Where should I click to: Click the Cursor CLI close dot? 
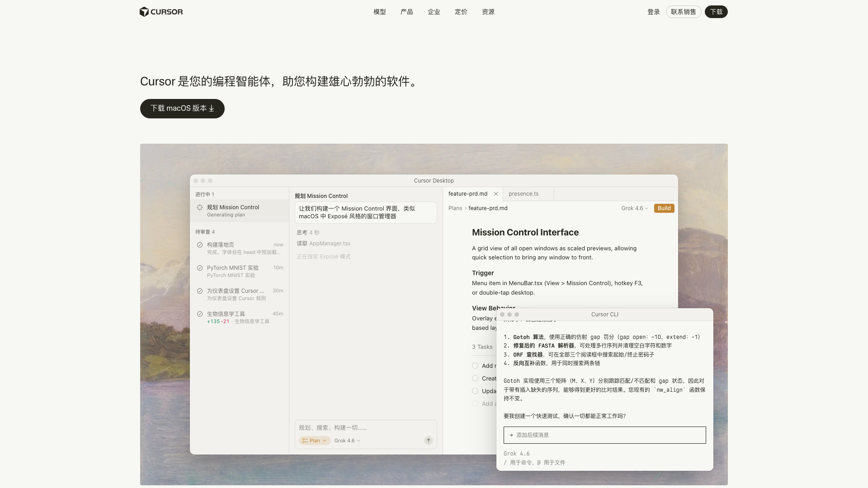[x=502, y=314]
